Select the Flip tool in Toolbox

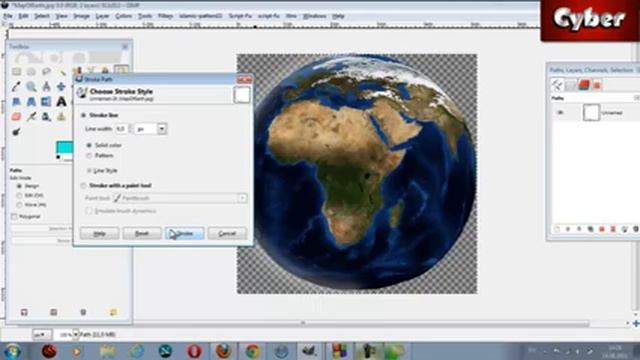point(47,102)
